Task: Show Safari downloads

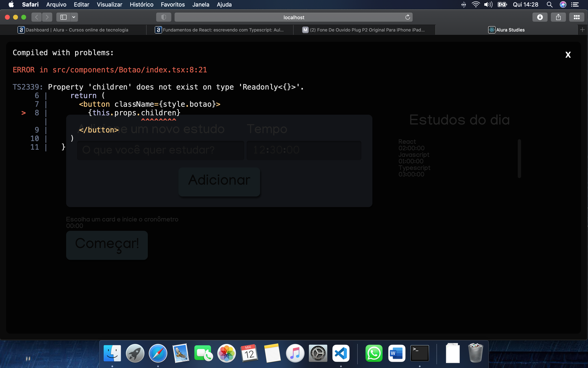Action: click(540, 17)
